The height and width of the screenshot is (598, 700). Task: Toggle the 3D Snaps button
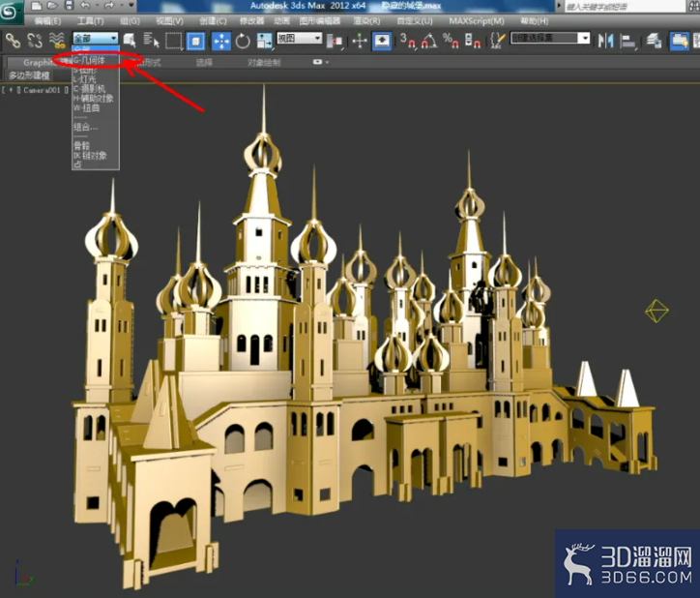click(407, 41)
